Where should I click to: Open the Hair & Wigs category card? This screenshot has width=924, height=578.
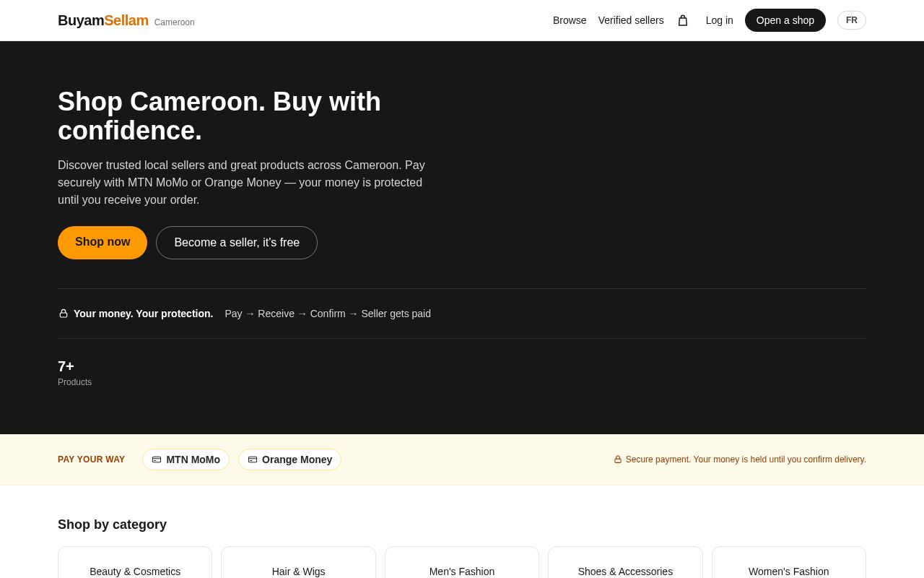298,563
